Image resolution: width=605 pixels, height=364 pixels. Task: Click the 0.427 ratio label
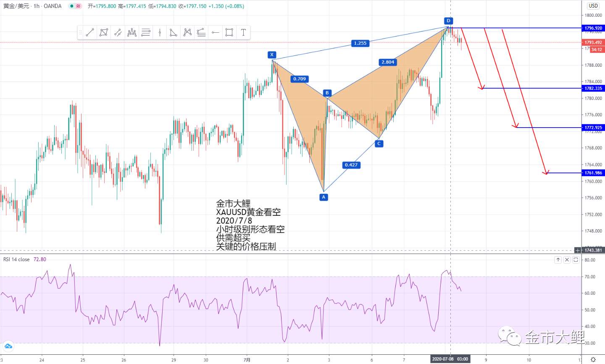tap(351, 165)
